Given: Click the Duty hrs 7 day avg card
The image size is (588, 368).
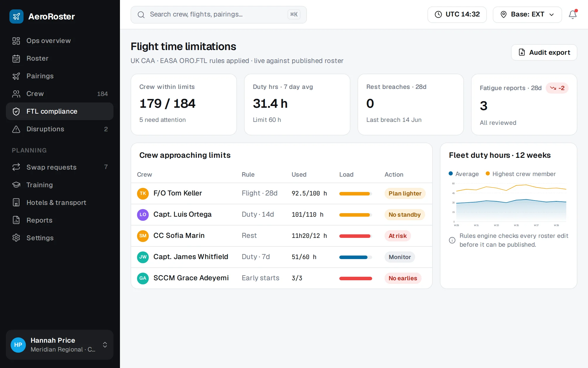Looking at the screenshot, I should (x=297, y=105).
